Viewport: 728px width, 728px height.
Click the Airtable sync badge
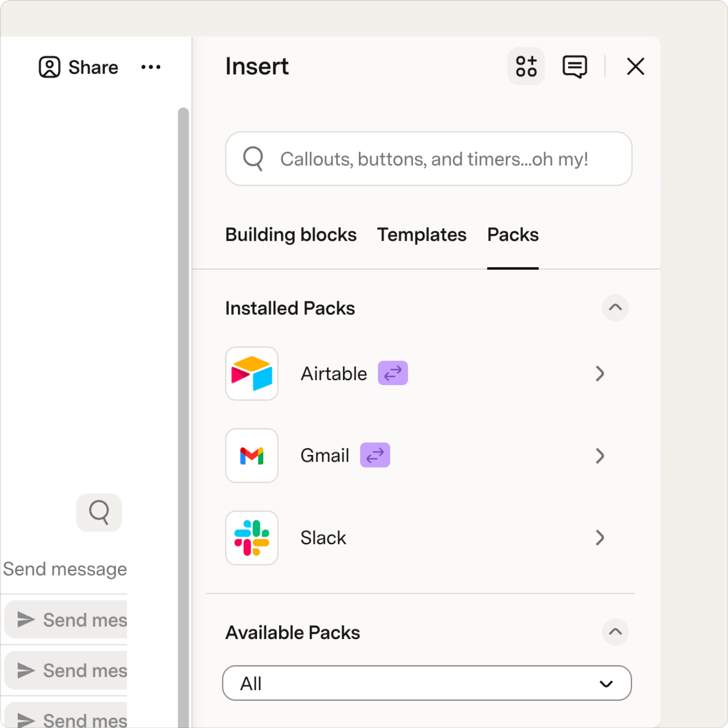pyautogui.click(x=393, y=373)
